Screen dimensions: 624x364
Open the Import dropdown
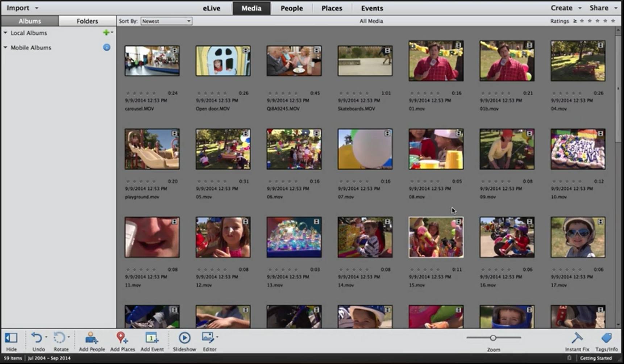22,8
